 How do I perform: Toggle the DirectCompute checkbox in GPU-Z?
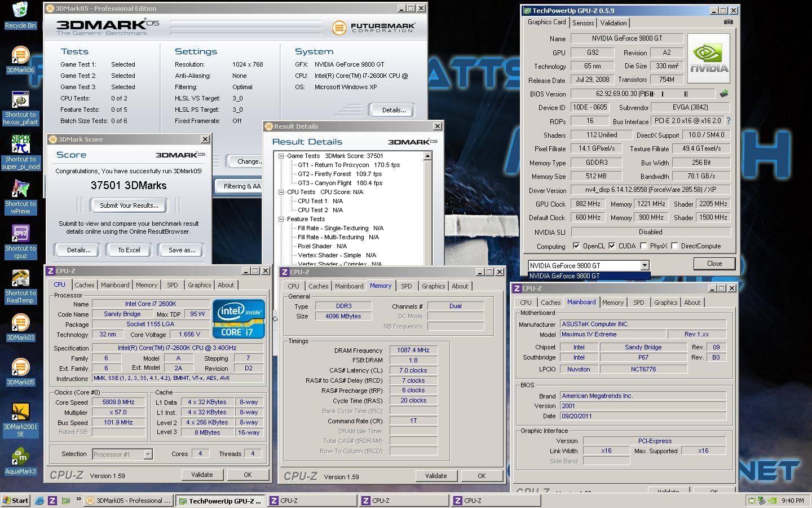pos(674,246)
